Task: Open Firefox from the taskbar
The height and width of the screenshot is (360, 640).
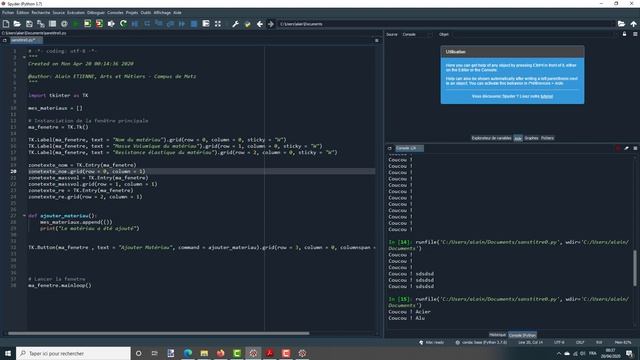Action: pos(220,353)
